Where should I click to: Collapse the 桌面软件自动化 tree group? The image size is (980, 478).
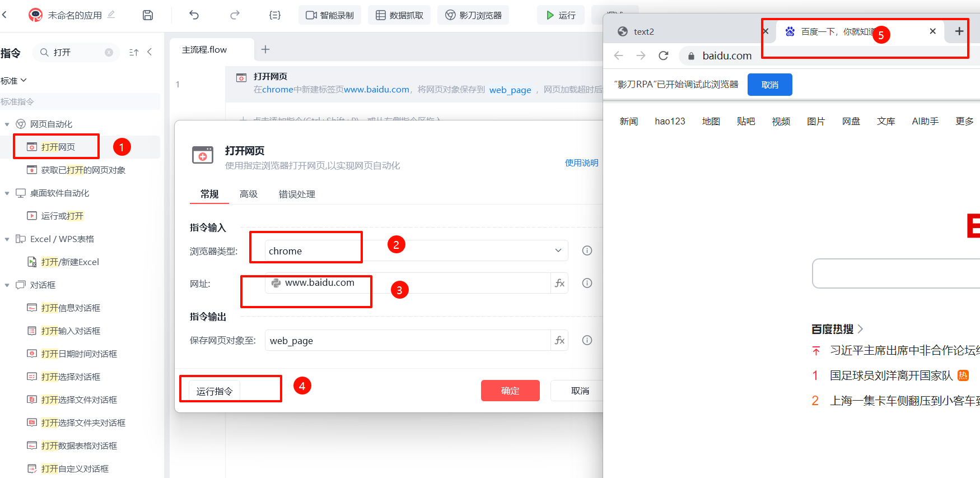(x=7, y=193)
